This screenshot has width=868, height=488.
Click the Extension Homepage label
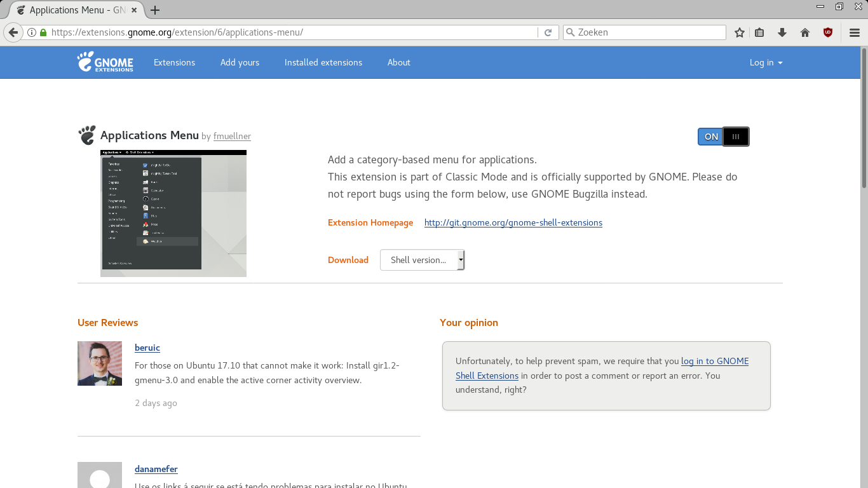[x=370, y=222]
